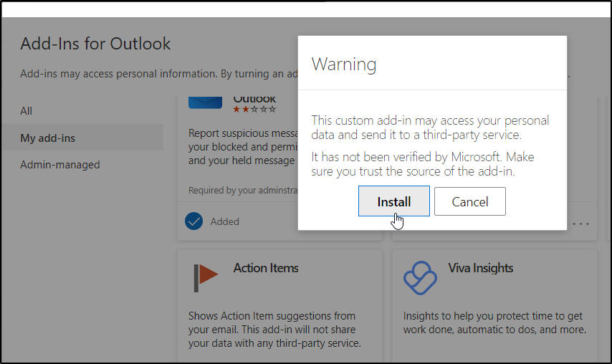Viewport: 612px width, 364px height.
Task: Click the Viva Insights heart icon
Action: click(420, 278)
